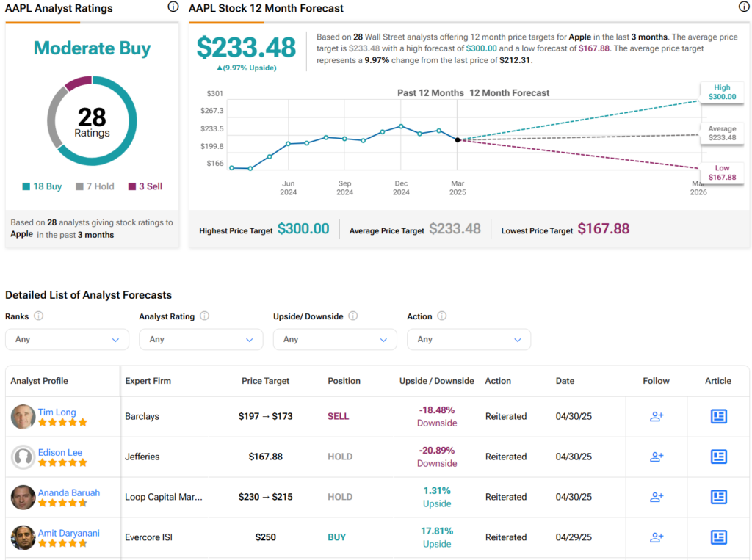The width and height of the screenshot is (752, 560).
Task: Open info tooltip next to Ranks
Action: point(39,316)
